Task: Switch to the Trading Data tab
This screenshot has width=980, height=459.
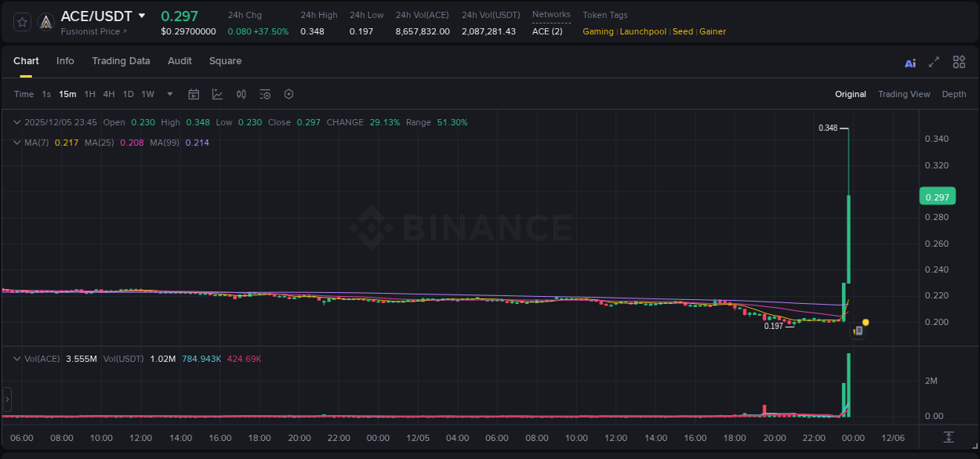Action: (121, 60)
